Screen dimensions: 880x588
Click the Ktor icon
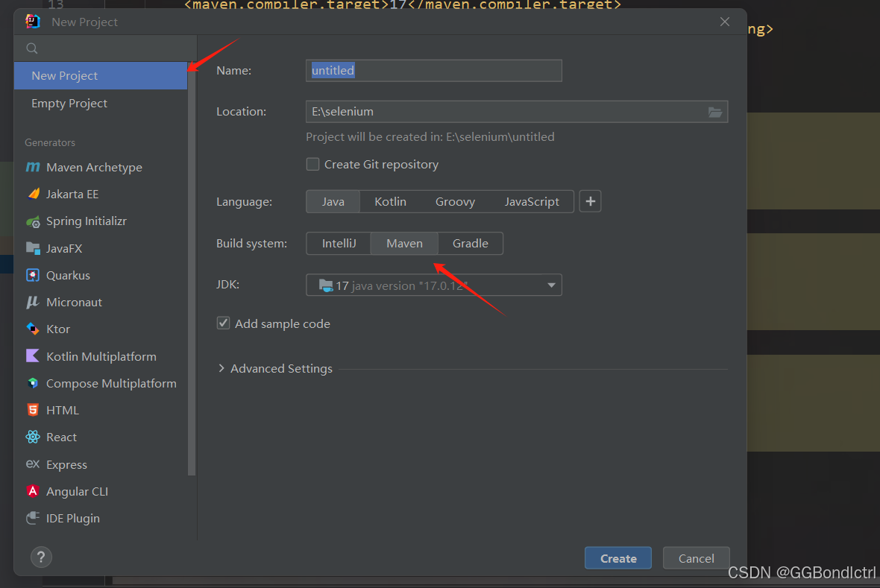point(33,329)
